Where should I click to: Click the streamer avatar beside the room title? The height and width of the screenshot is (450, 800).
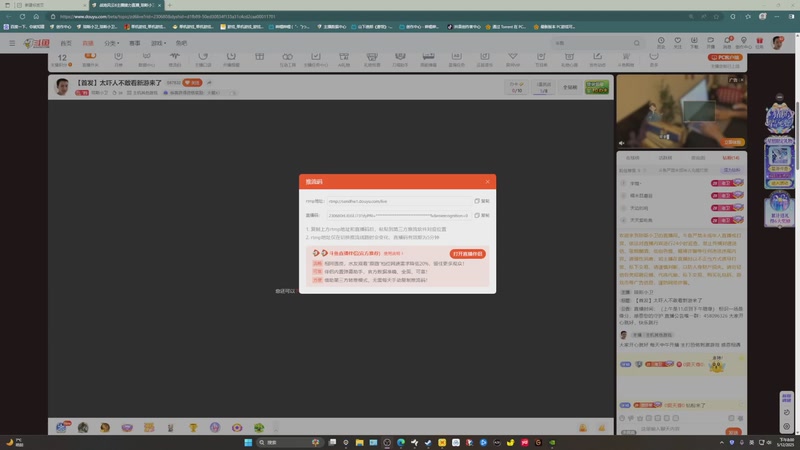(62, 87)
